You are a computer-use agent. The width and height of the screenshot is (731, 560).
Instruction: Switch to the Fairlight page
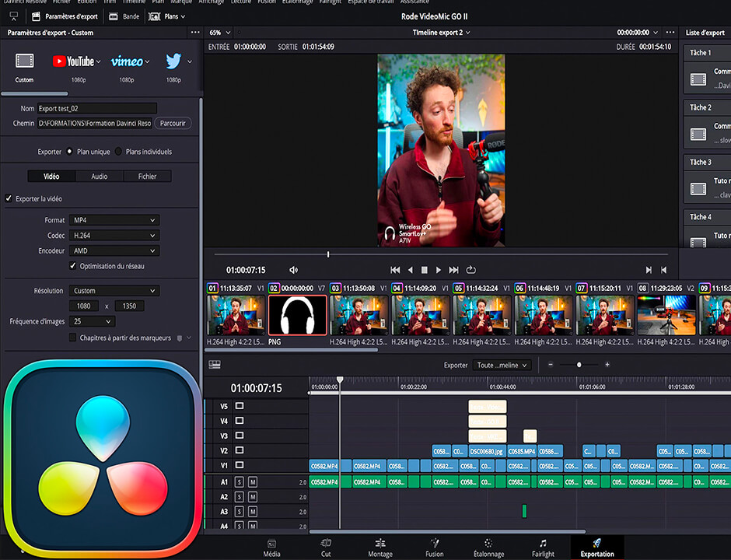(x=543, y=547)
